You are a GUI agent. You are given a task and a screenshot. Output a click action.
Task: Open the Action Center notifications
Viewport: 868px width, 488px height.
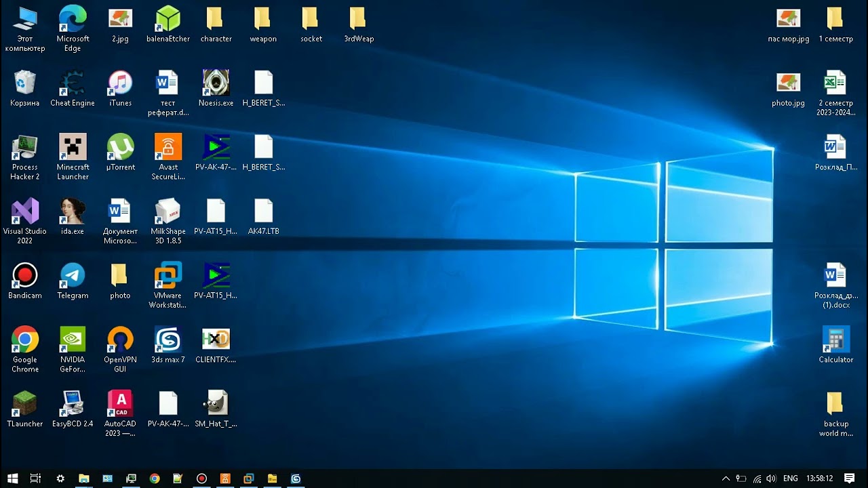[x=849, y=479]
